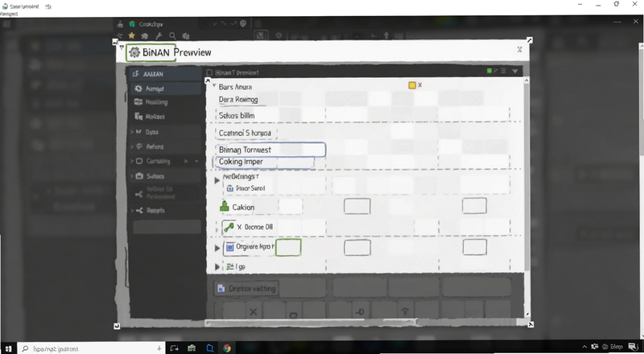Open the dropdown caret on the Camaing row

[196, 162]
